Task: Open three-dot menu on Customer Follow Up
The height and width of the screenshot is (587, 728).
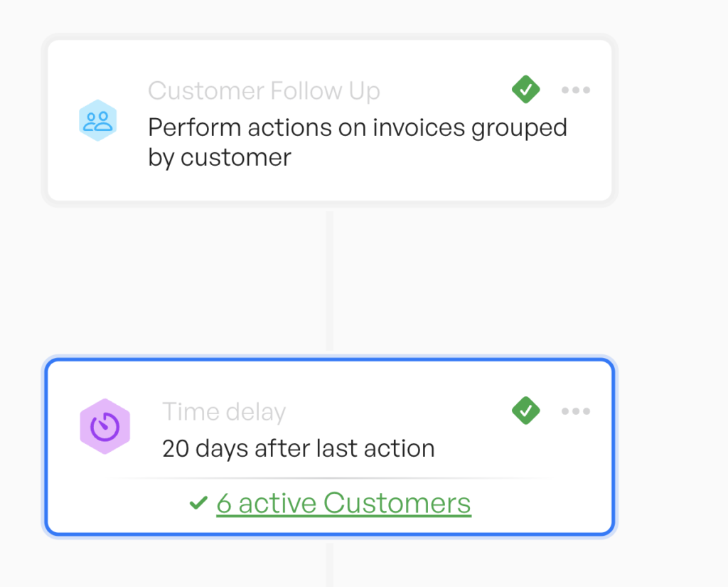Action: 576,90
